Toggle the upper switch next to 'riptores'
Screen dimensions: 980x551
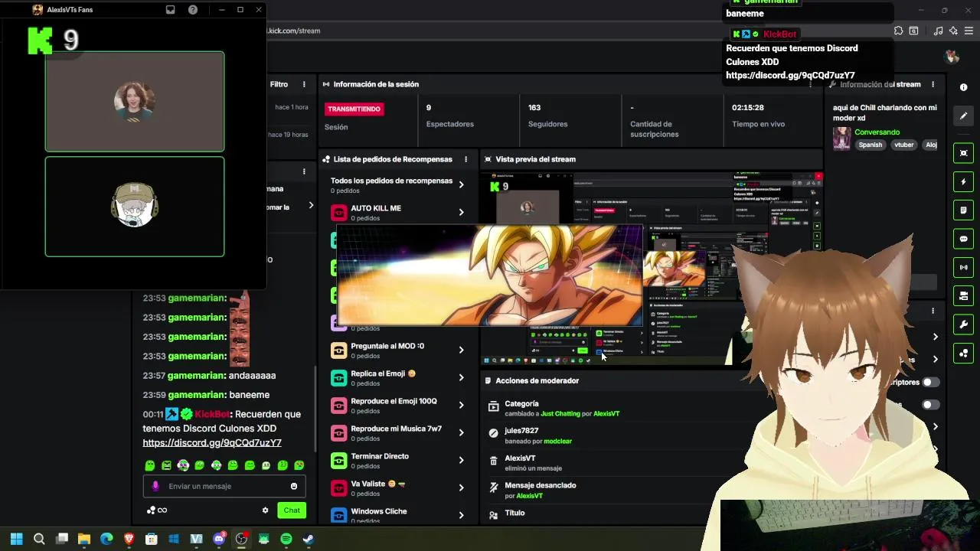pyautogui.click(x=930, y=382)
